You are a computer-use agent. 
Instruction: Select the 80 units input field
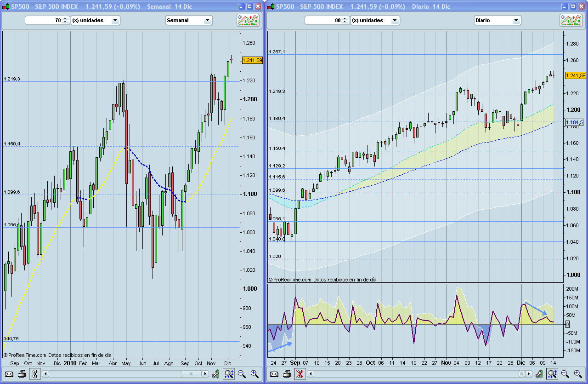(x=322, y=20)
